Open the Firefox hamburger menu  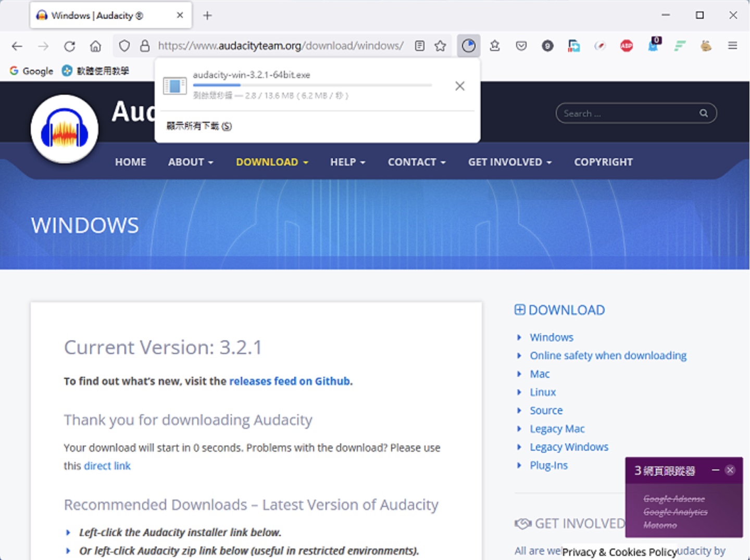[x=732, y=46]
